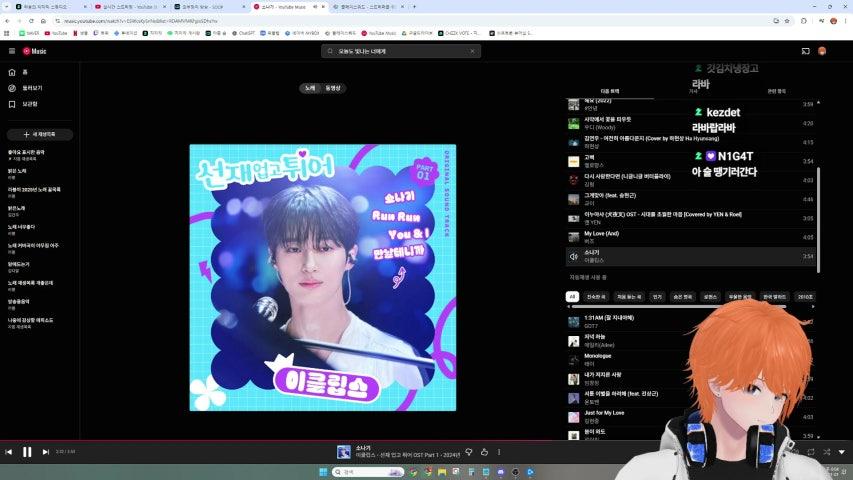Switch to the SOOP browser tab
853x480 pixels.
pyautogui.click(x=209, y=7)
